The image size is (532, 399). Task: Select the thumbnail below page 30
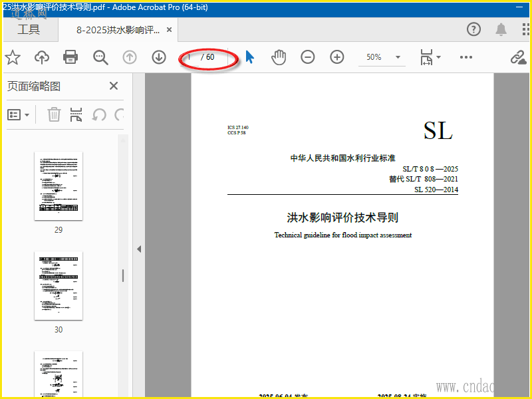[x=59, y=374]
